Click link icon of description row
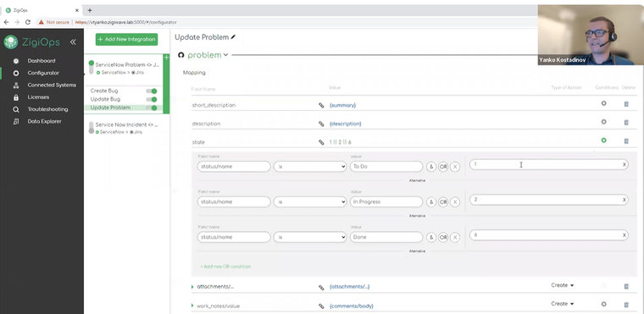This screenshot has width=644, height=314. click(321, 124)
